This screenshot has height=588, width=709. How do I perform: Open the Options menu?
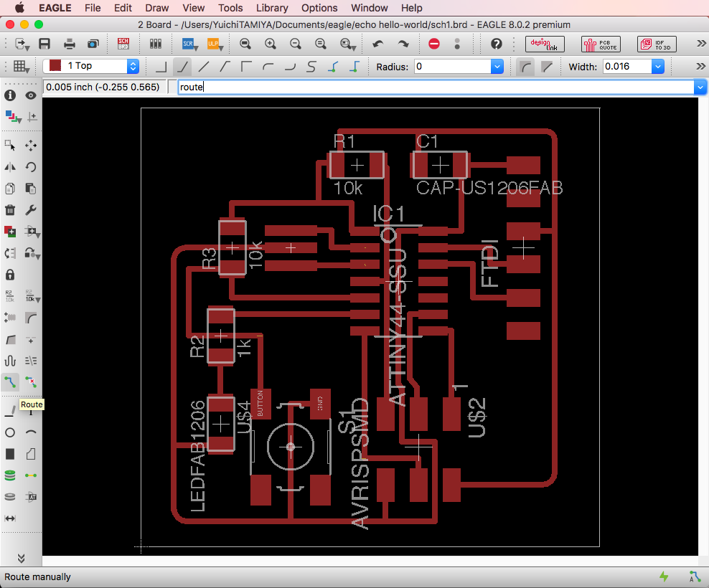[x=319, y=8]
